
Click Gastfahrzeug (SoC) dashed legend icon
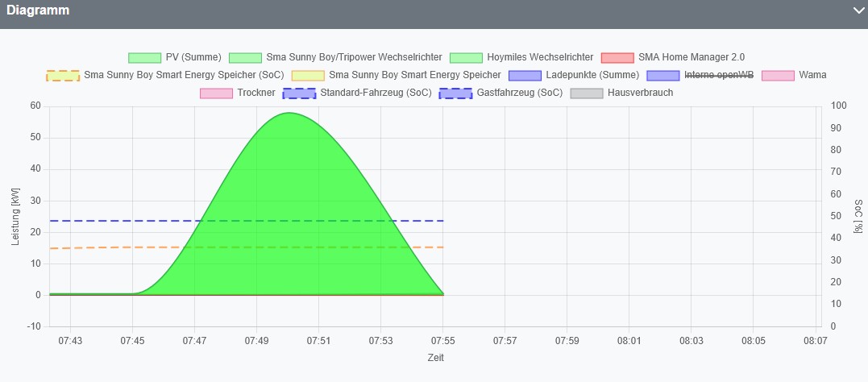coord(455,93)
